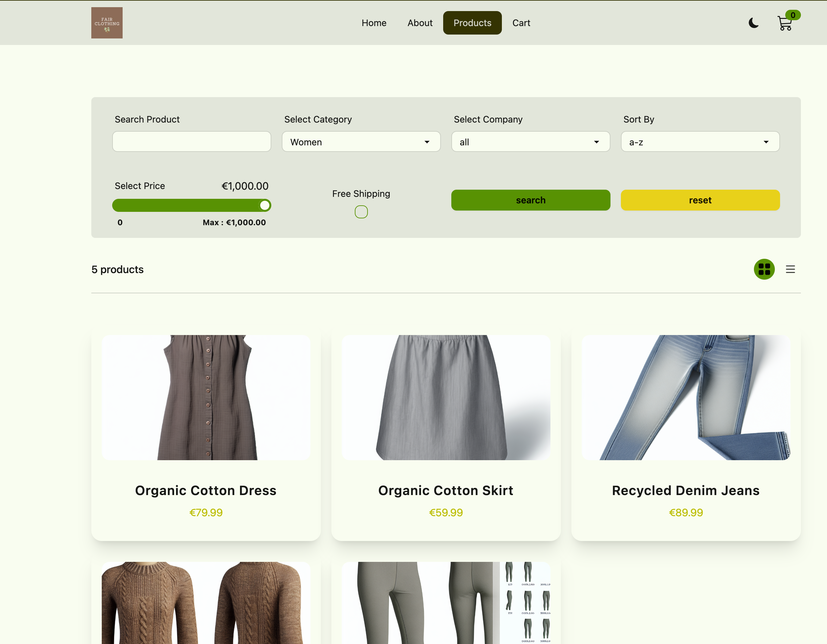
Task: Open the green leggings product image
Action: click(446, 603)
